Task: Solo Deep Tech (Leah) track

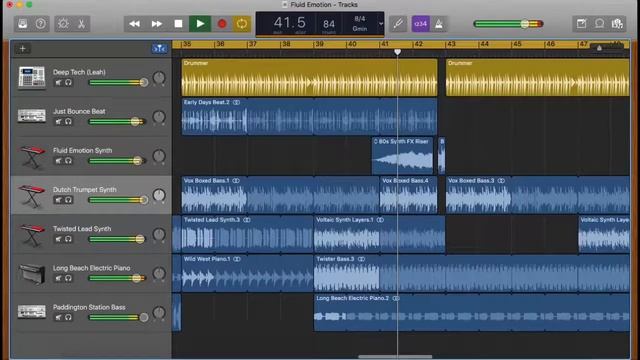Action: pyautogui.click(x=68, y=82)
